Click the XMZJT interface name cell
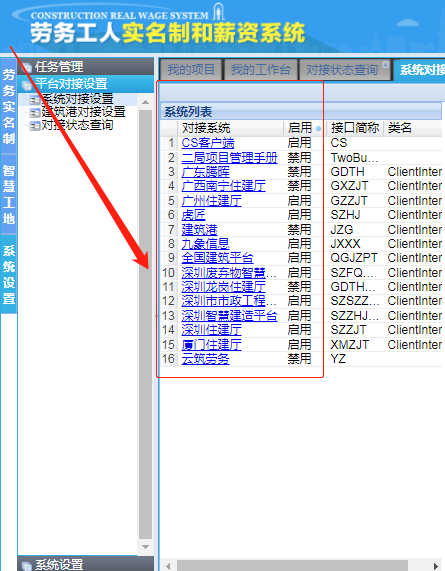This screenshot has width=445, height=571. pyautogui.click(x=350, y=344)
